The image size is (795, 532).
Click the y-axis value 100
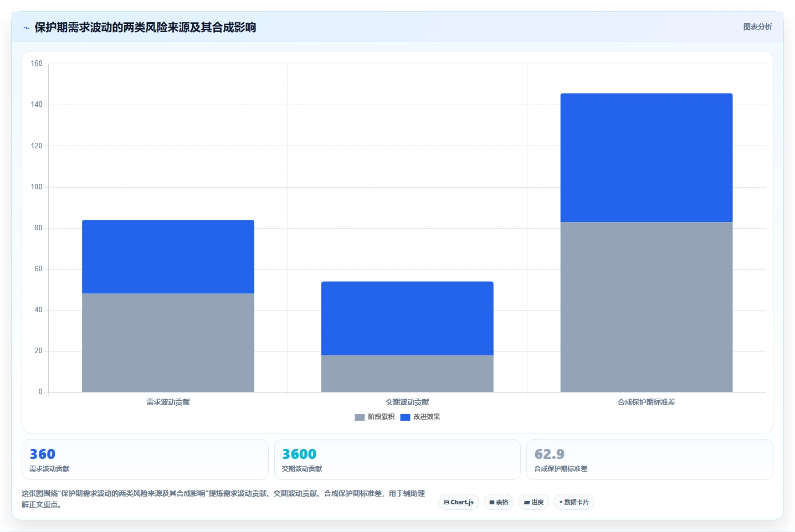[x=37, y=187]
